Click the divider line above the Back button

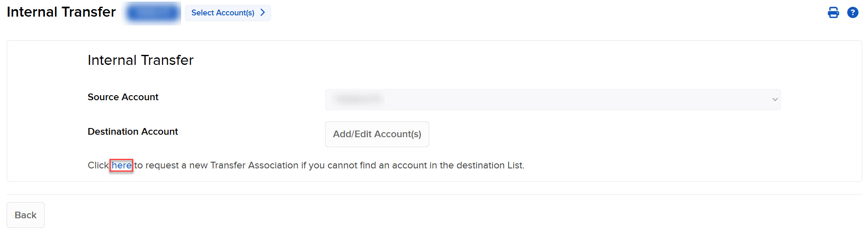tap(434, 194)
